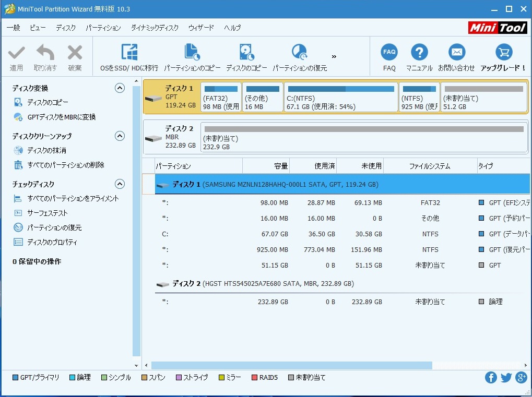Collapse the ディスク変換 section
This screenshot has height=397, width=532.
click(120, 88)
